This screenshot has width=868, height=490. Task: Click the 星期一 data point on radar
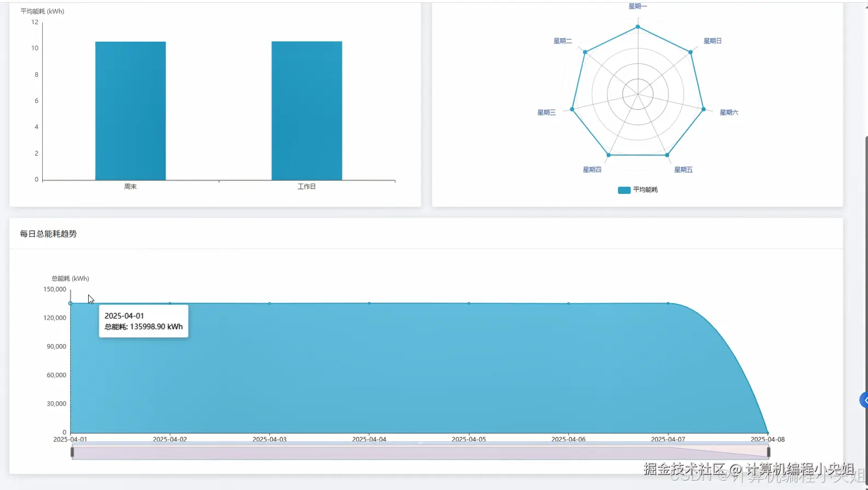click(637, 27)
